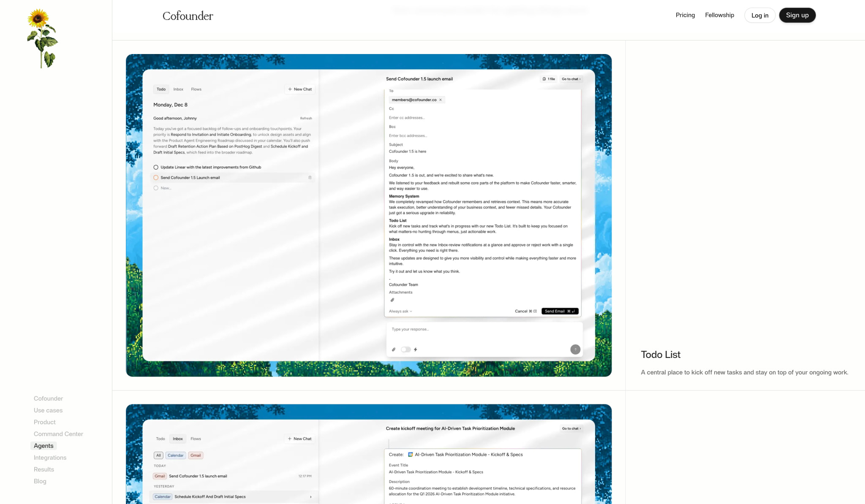Click the Monday, Dec 8 heading

tap(170, 105)
